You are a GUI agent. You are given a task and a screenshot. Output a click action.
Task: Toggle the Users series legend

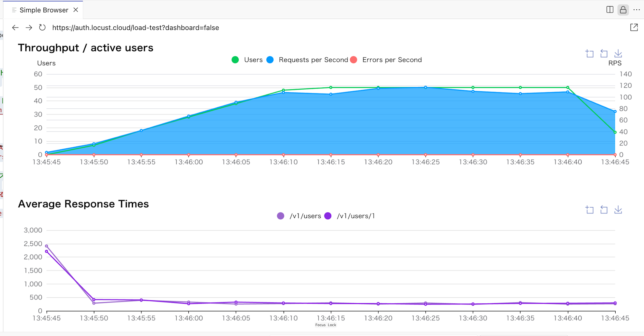[247, 60]
